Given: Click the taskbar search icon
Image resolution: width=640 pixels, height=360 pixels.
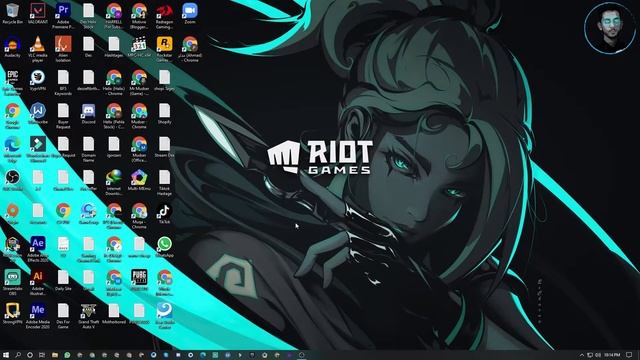Looking at the screenshot, I should pos(18,355).
